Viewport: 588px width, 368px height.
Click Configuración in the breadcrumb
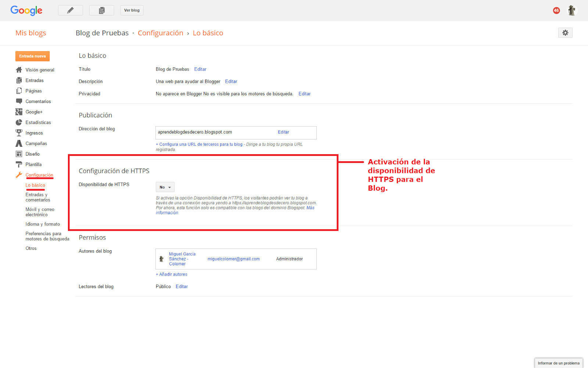click(x=161, y=33)
